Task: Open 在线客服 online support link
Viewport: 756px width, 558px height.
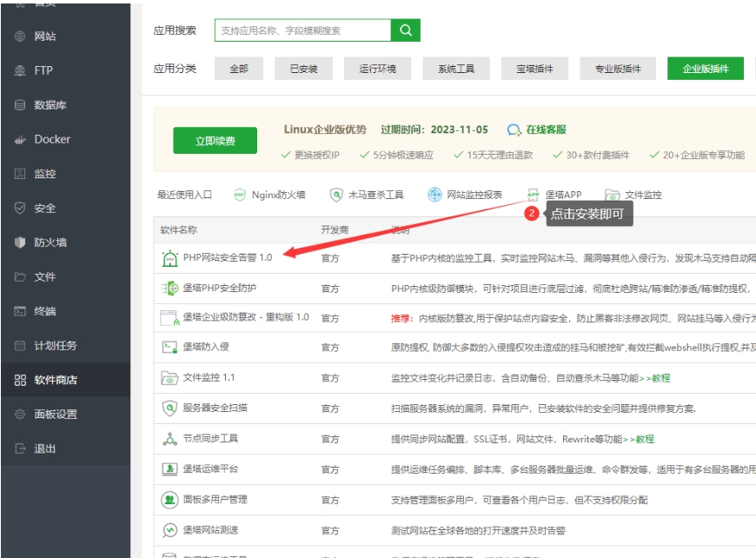Action: (546, 130)
